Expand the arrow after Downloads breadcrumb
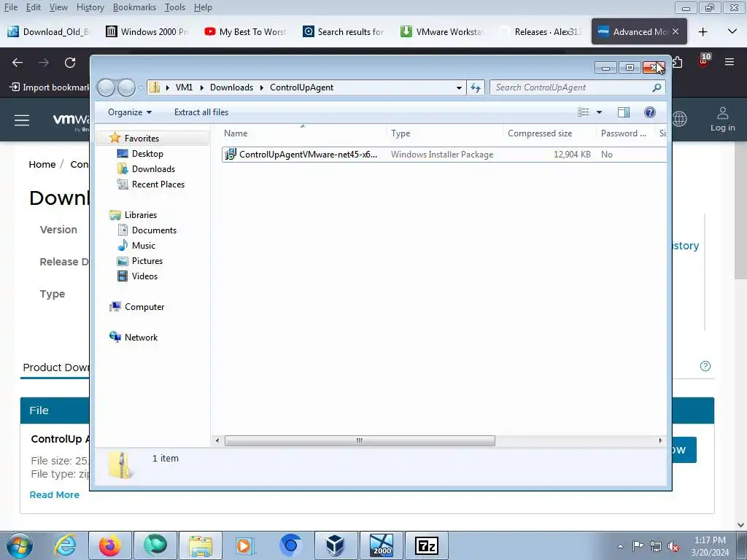The width and height of the screenshot is (747, 560). click(x=262, y=87)
